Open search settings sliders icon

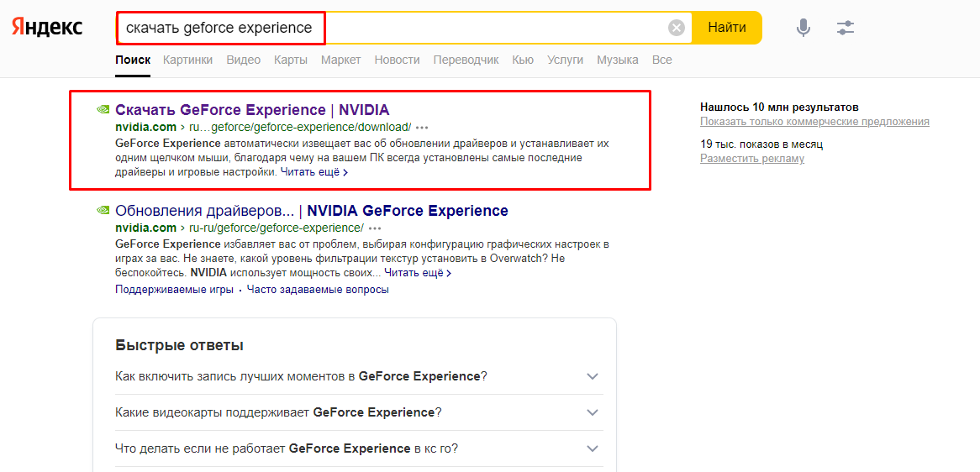click(x=845, y=28)
